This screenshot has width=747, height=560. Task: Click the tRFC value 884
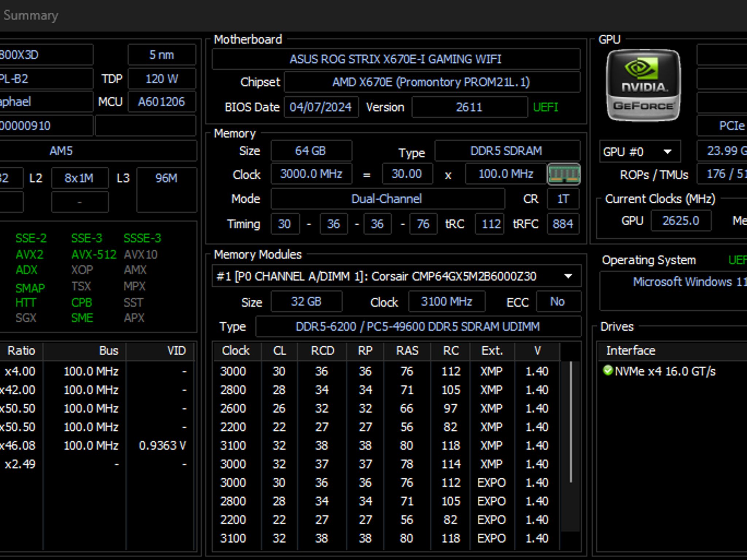[563, 223]
